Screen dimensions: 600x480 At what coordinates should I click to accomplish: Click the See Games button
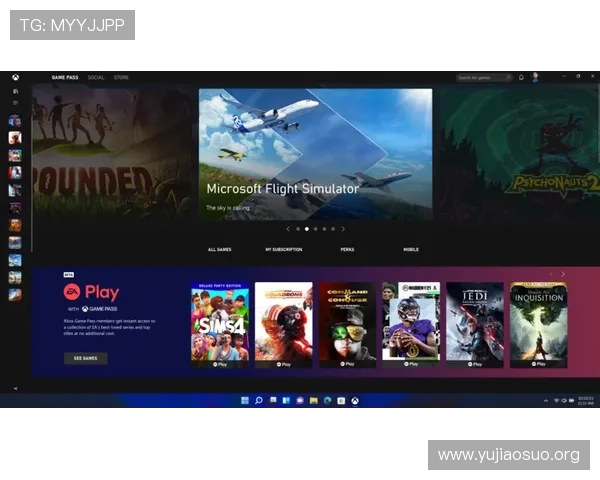coord(86,358)
